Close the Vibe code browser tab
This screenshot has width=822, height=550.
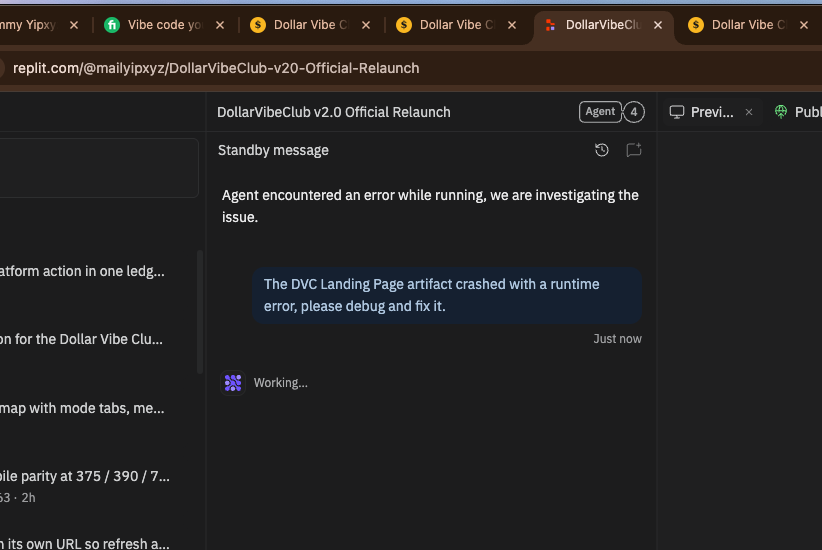[220, 25]
